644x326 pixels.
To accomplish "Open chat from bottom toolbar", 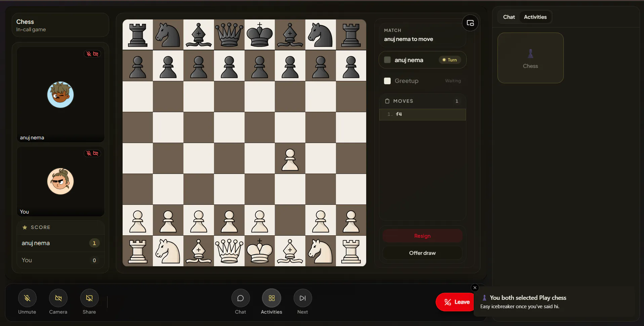I will click(x=241, y=298).
